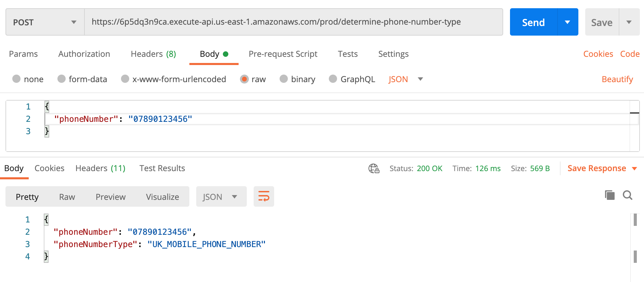
Task: Open search in response with magnifier icon
Action: coord(628,195)
